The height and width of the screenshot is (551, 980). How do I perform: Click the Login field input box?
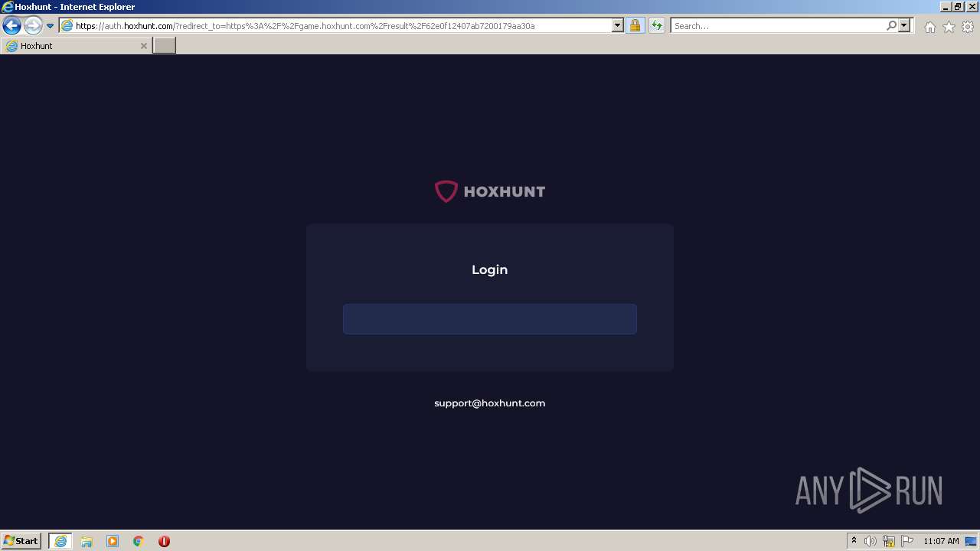(490, 319)
